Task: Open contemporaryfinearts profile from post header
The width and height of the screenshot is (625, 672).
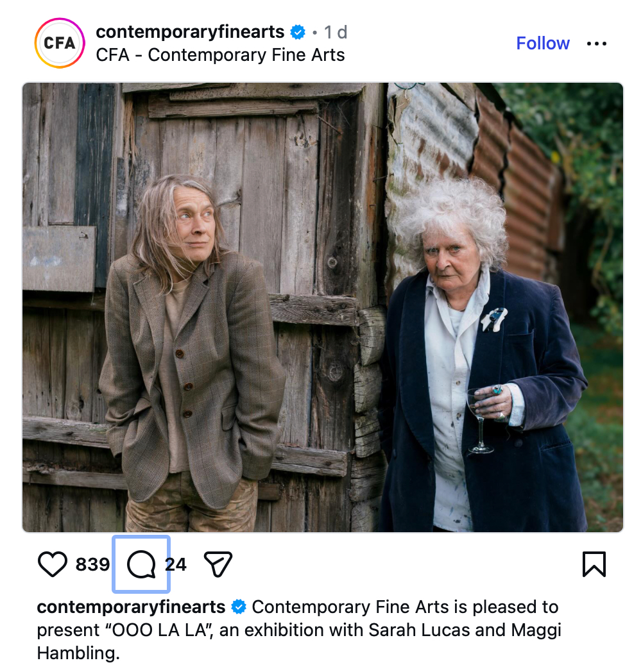Action: (190, 32)
